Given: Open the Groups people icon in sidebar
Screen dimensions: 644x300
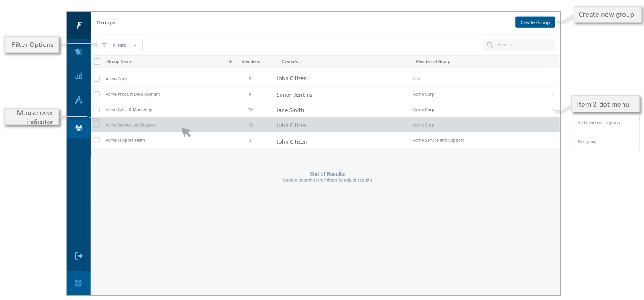Looking at the screenshot, I should 79,128.
